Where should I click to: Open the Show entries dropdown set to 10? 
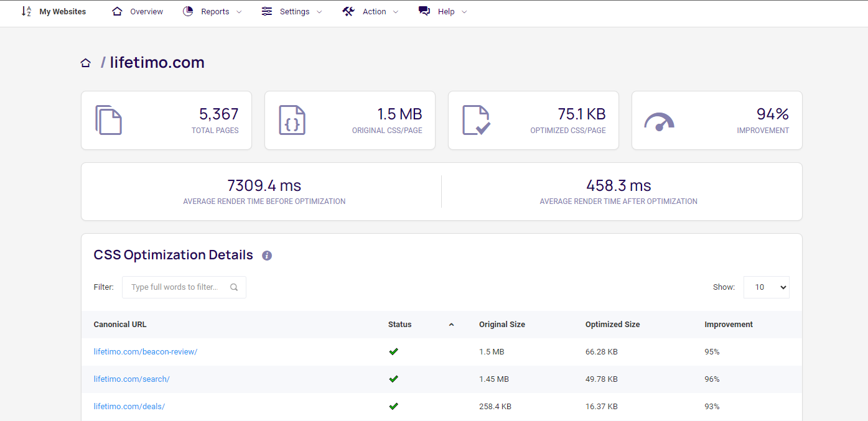coord(766,287)
